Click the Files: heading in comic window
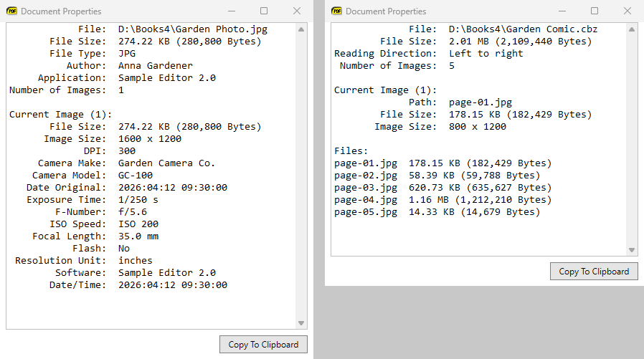This screenshot has height=359, width=644. click(x=351, y=151)
